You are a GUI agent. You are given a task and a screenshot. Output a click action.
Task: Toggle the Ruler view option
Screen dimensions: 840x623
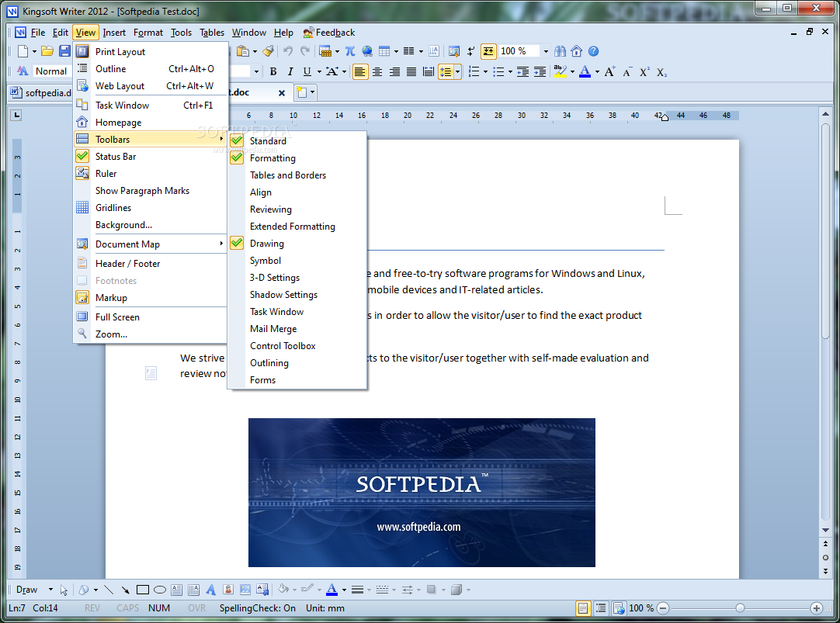tap(151, 174)
